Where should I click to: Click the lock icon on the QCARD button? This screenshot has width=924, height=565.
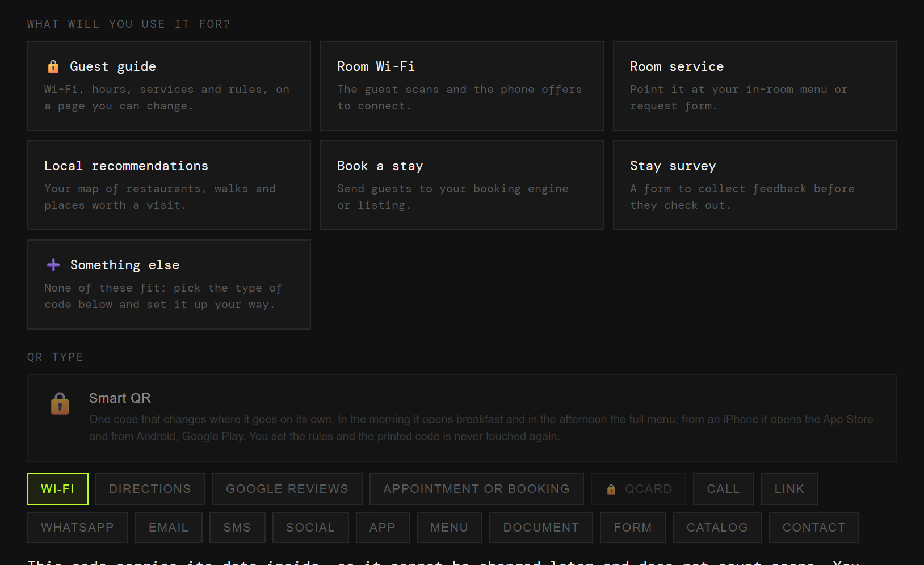point(611,489)
